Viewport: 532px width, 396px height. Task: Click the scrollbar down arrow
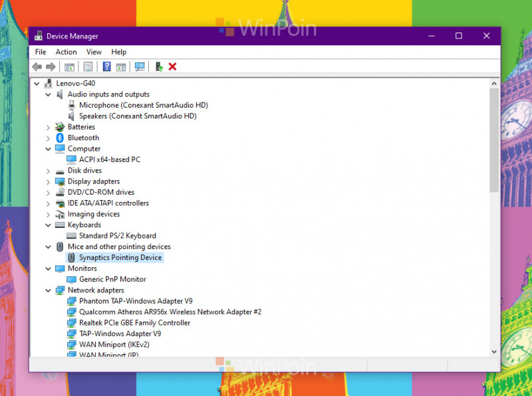(494, 352)
